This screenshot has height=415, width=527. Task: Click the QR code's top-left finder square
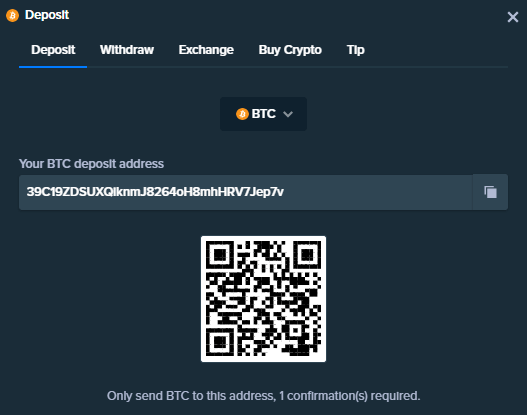pyautogui.click(x=220, y=254)
